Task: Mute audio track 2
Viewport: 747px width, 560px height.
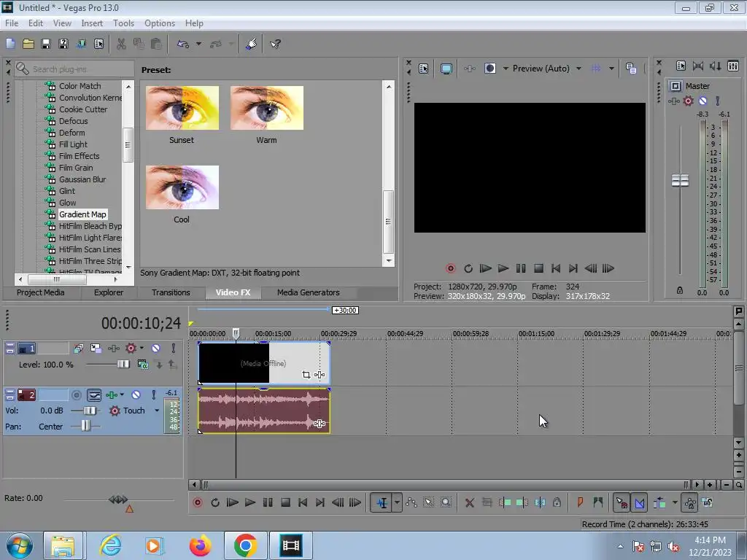Action: click(136, 394)
